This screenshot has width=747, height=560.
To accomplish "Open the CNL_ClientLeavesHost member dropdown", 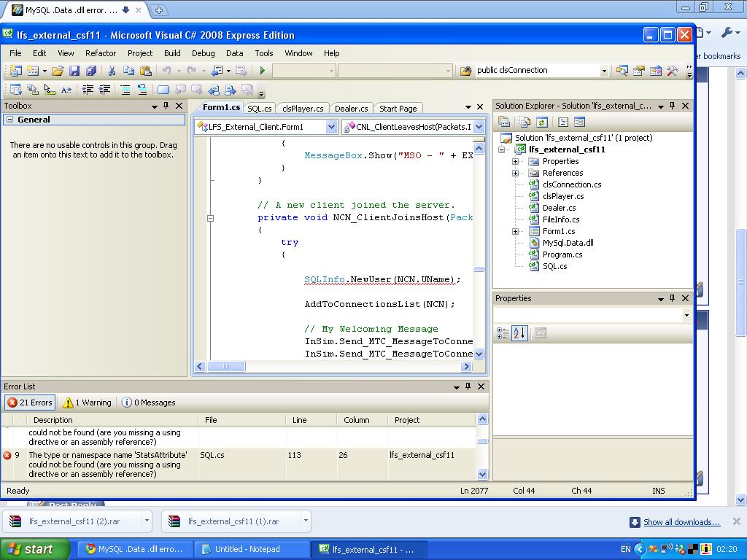I will [x=479, y=127].
